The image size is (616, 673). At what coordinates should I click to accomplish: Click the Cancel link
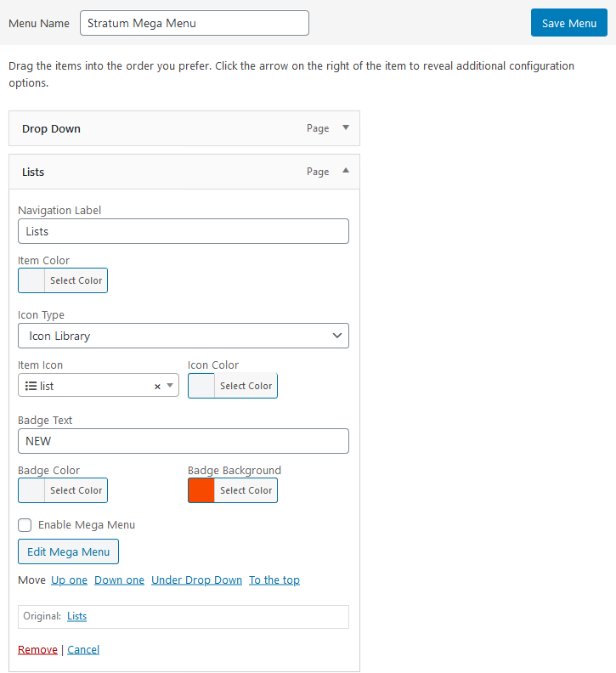click(x=83, y=649)
